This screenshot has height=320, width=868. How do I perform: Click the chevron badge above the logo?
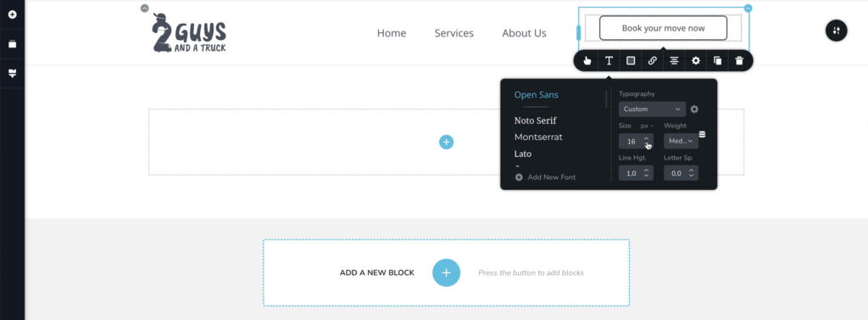[144, 8]
